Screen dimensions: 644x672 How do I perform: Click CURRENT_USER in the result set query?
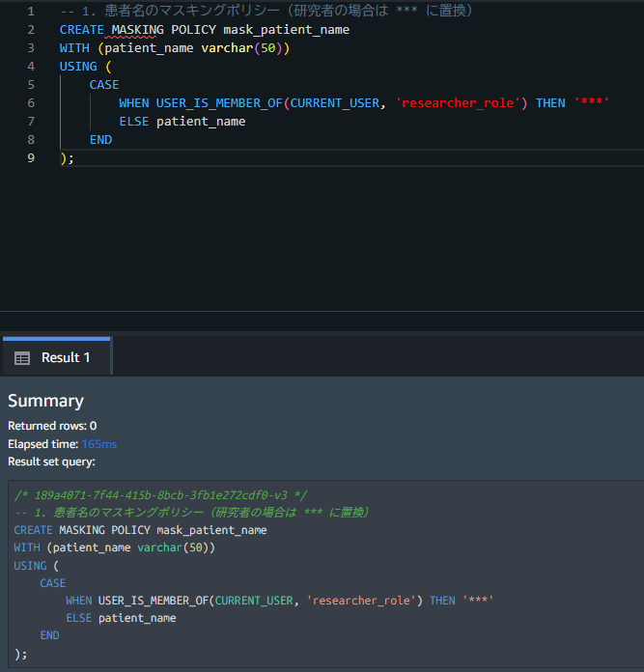click(x=254, y=601)
